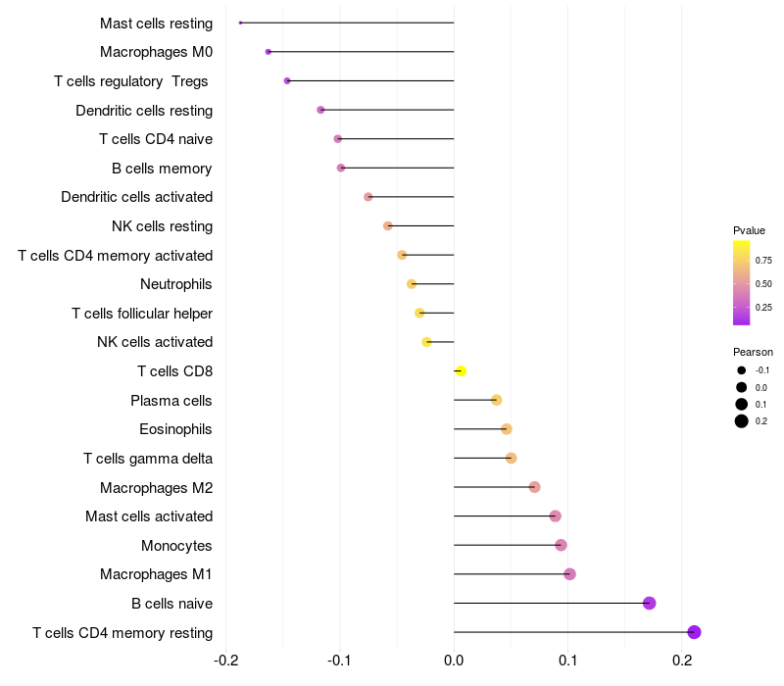Click the Pearson 0.0 legend circle
The height and width of the screenshot is (686, 784).
pyautogui.click(x=742, y=387)
